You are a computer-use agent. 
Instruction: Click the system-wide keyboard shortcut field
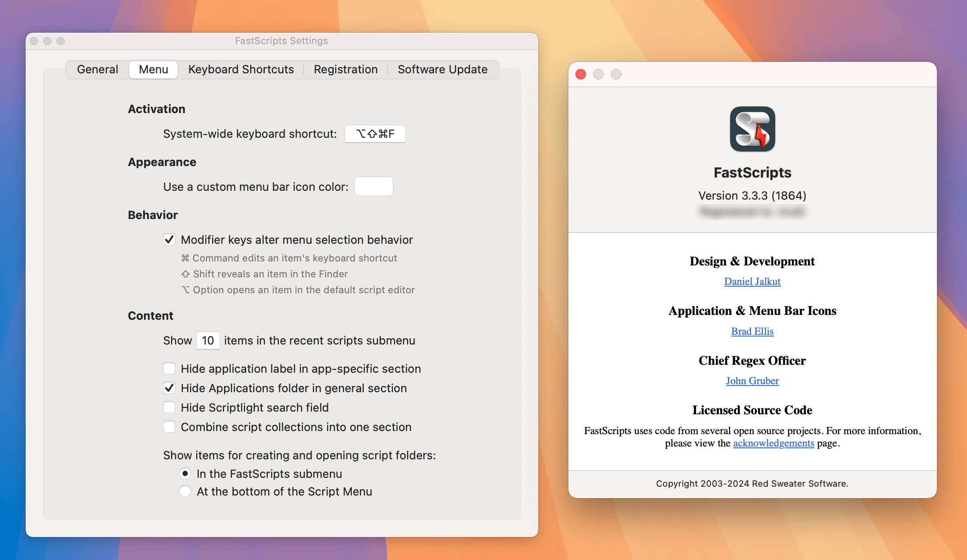[x=373, y=132]
